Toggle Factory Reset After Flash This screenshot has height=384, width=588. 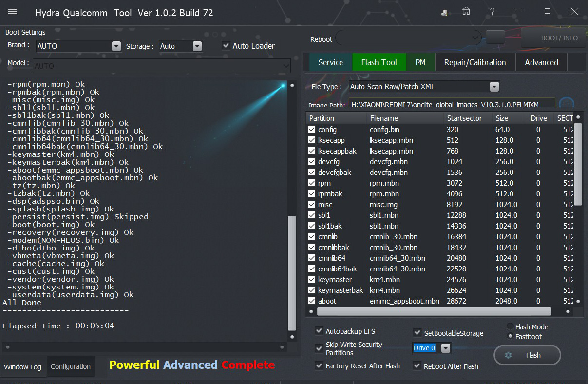(x=319, y=366)
